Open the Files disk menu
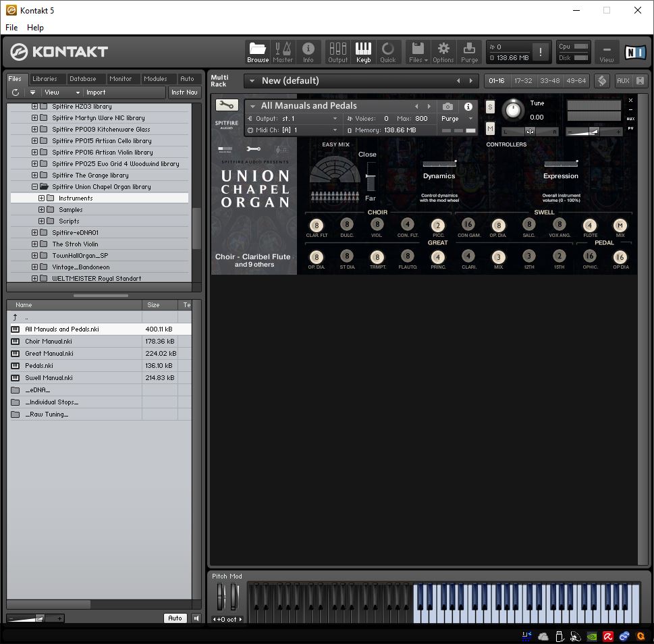654x644 pixels. click(418, 52)
